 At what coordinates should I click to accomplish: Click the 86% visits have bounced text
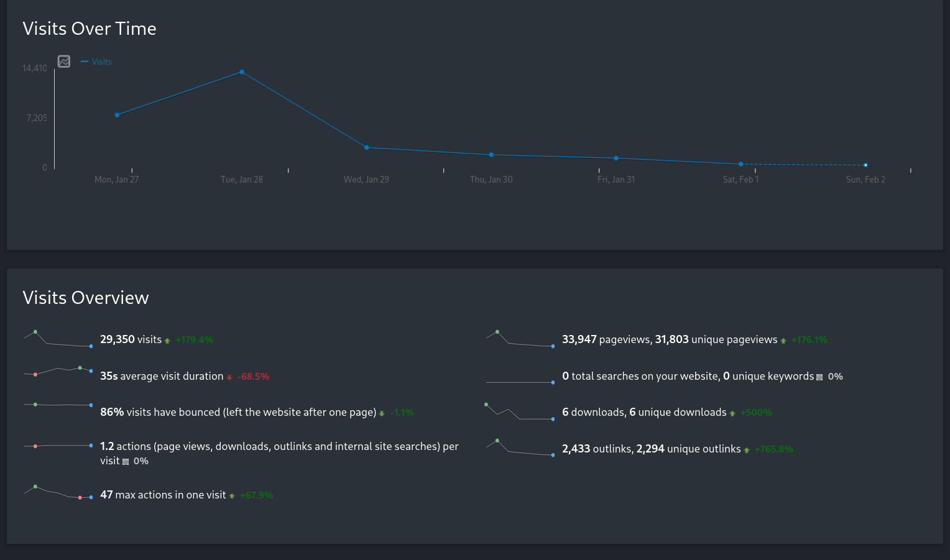238,412
